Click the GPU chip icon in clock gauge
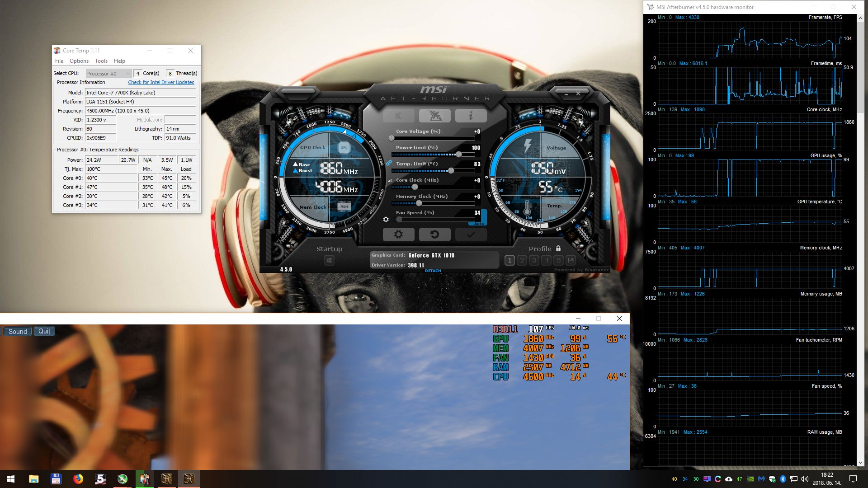Viewport: 868px width, 488px height. point(344,147)
